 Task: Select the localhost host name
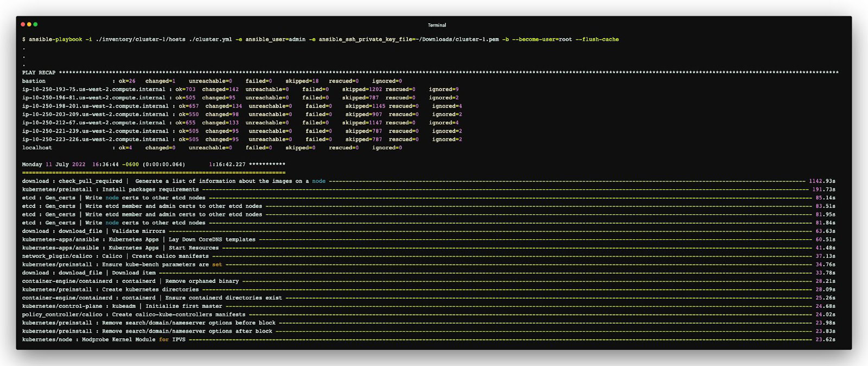tap(37, 148)
